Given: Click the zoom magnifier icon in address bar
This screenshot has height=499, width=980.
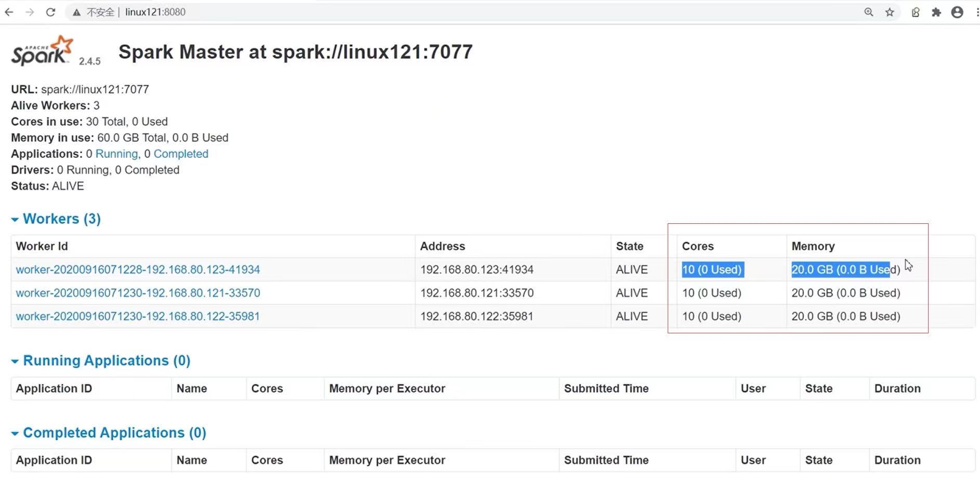Looking at the screenshot, I should click(869, 12).
